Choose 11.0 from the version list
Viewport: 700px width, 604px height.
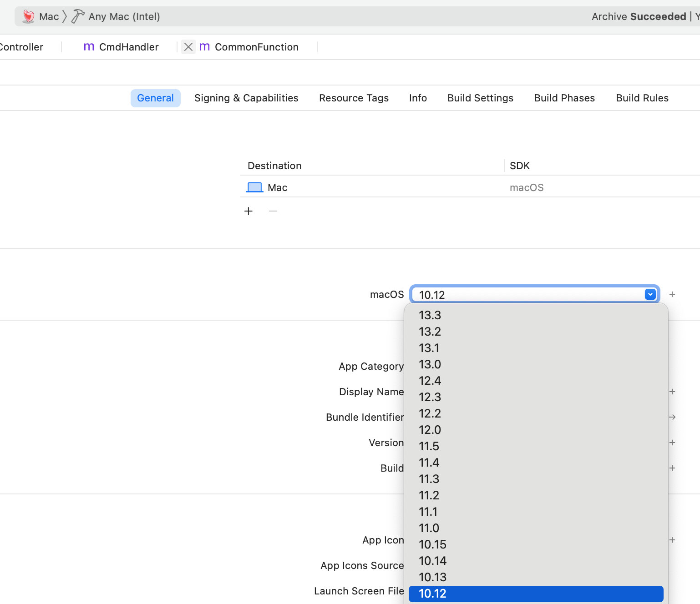coord(536,528)
